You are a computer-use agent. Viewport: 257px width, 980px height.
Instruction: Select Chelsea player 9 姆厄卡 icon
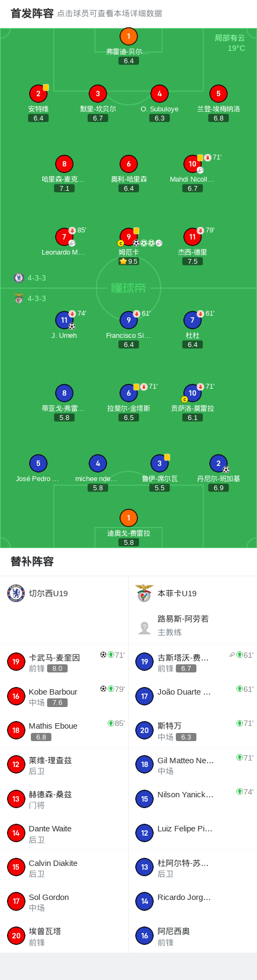point(128,237)
